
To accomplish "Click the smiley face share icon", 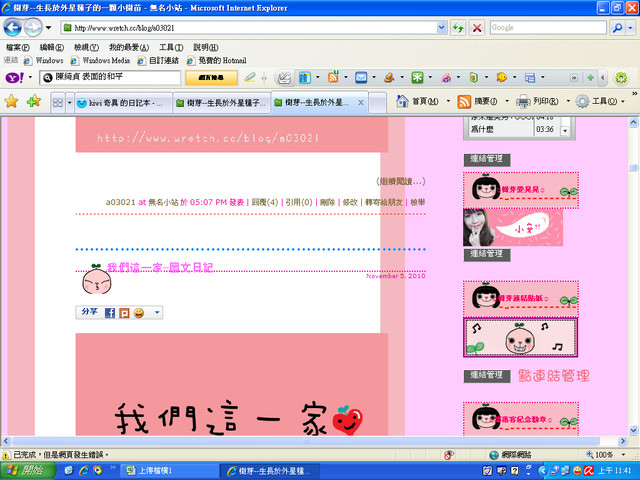I will [x=139, y=313].
